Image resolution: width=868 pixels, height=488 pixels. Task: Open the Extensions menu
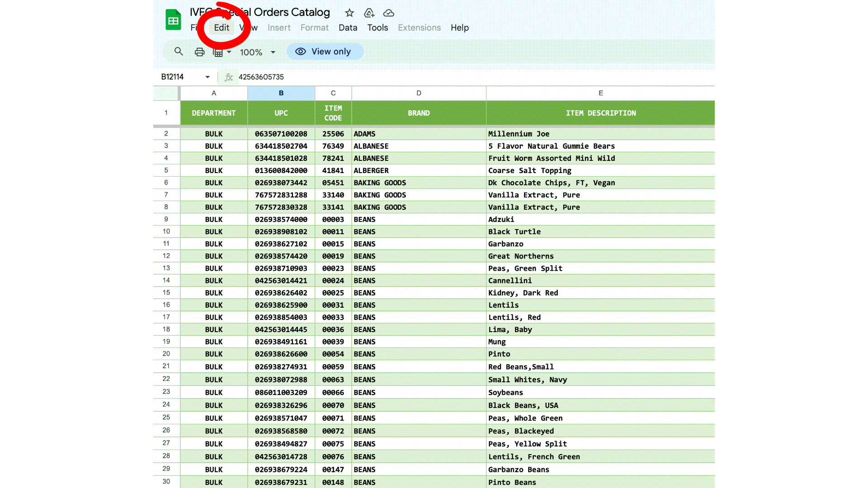(419, 28)
